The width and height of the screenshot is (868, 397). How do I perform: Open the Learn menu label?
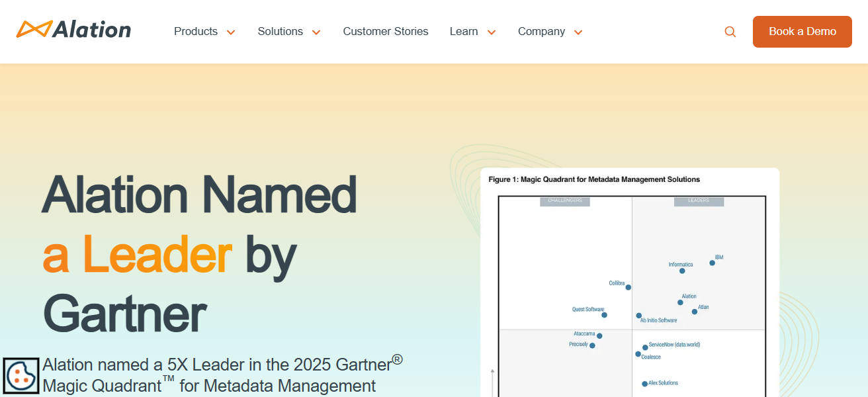[x=463, y=32]
